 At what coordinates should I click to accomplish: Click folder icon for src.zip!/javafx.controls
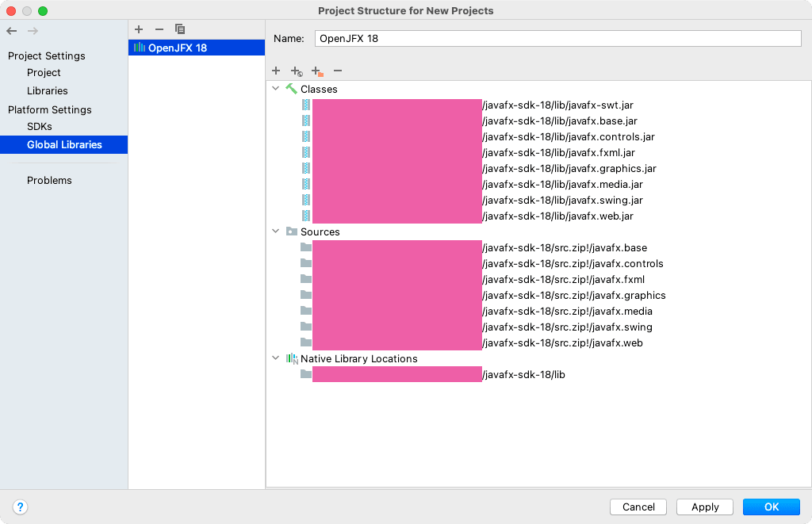tap(306, 263)
